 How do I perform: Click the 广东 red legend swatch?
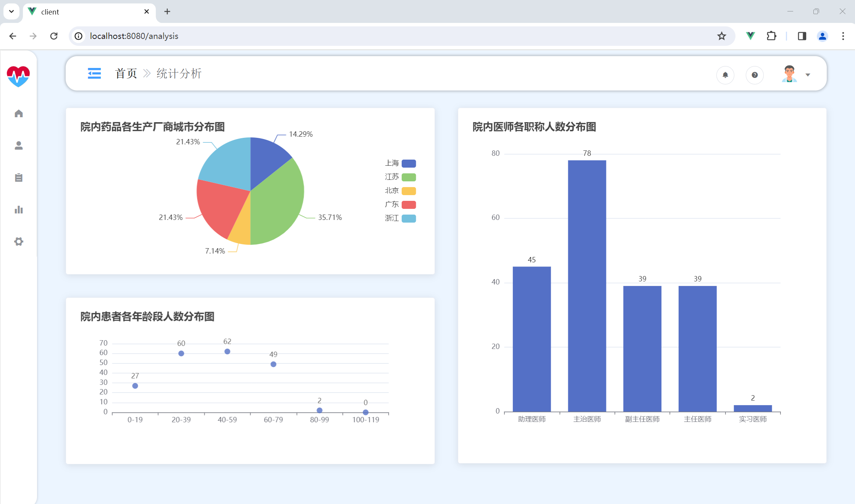[409, 205]
